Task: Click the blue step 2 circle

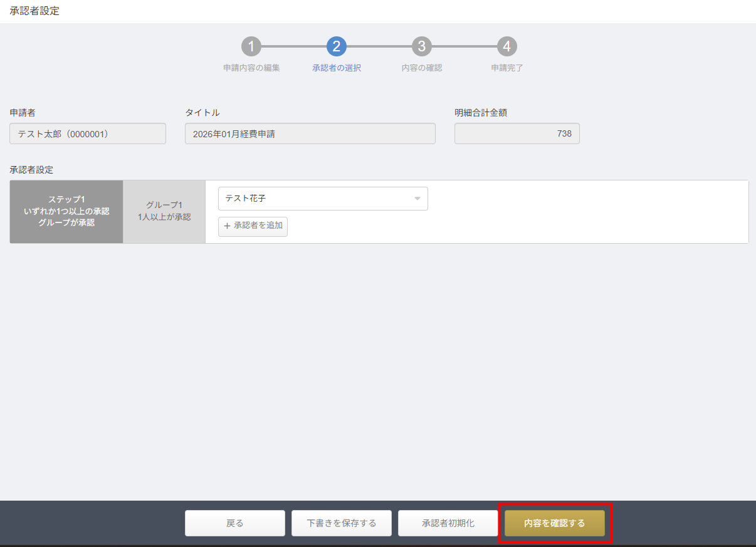Action: 337,46
